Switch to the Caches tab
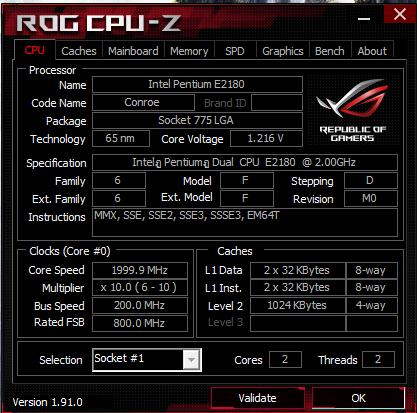This screenshot has width=417, height=413. (79, 51)
